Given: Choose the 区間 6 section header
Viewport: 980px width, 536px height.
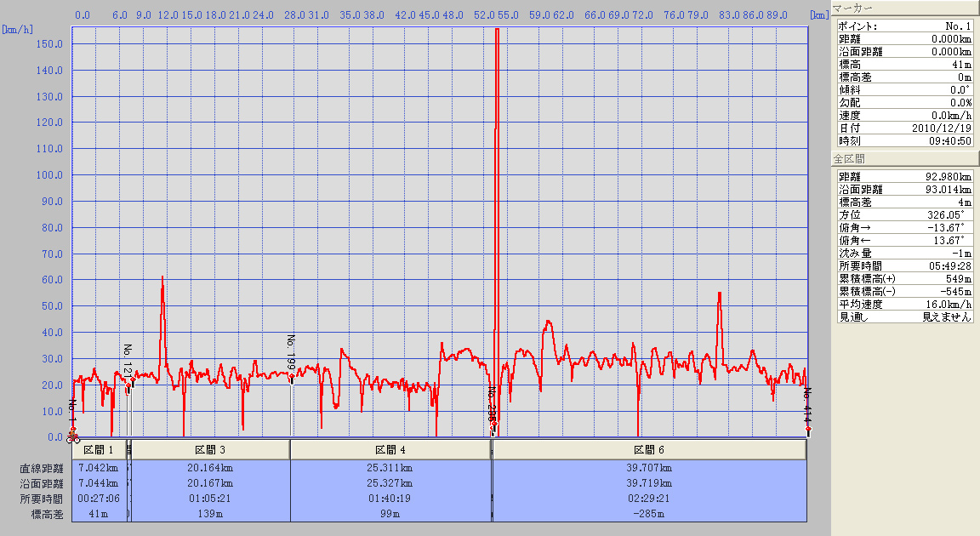Looking at the screenshot, I should 649,449.
